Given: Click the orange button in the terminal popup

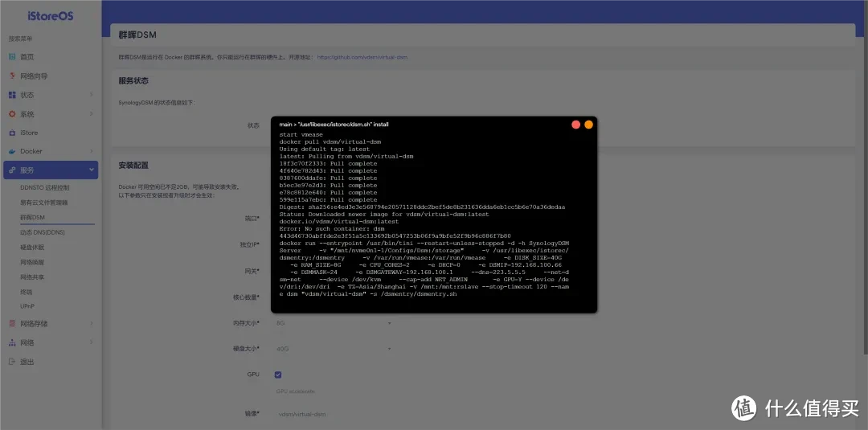Looking at the screenshot, I should point(588,125).
